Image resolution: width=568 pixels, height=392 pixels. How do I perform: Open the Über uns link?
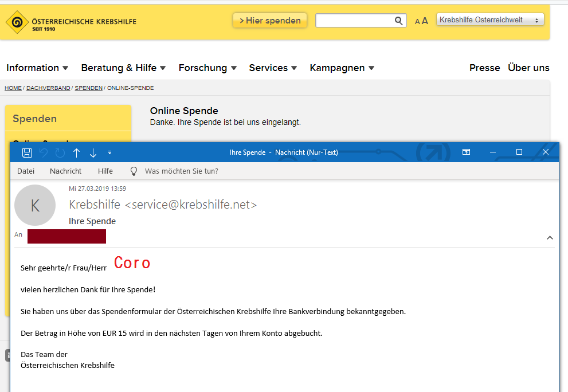528,68
